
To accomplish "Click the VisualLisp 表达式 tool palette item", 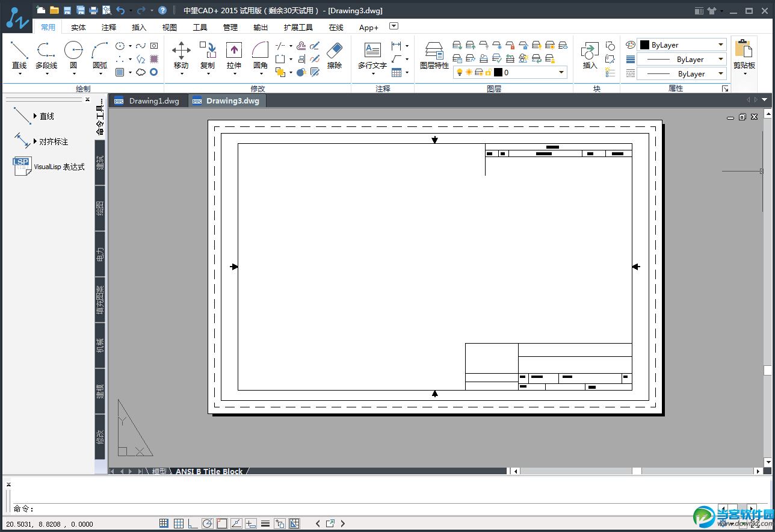I will pyautogui.click(x=48, y=167).
